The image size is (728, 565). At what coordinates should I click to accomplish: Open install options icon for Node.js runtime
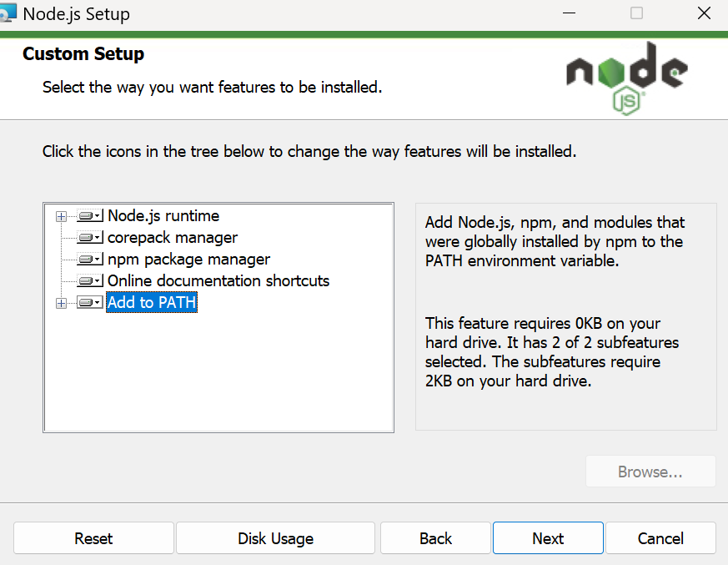click(90, 216)
